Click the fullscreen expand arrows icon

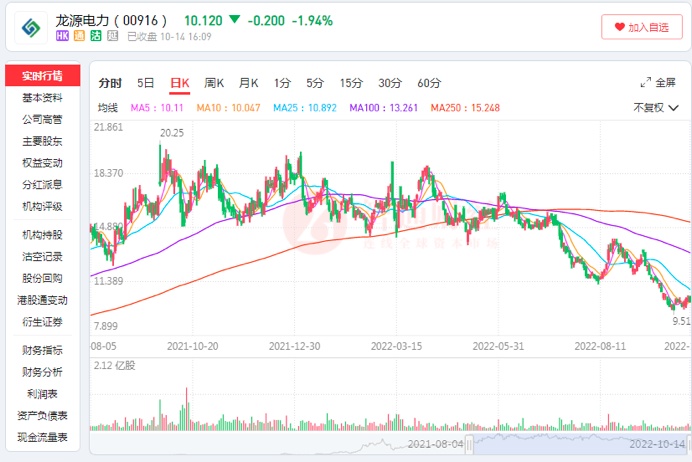646,83
